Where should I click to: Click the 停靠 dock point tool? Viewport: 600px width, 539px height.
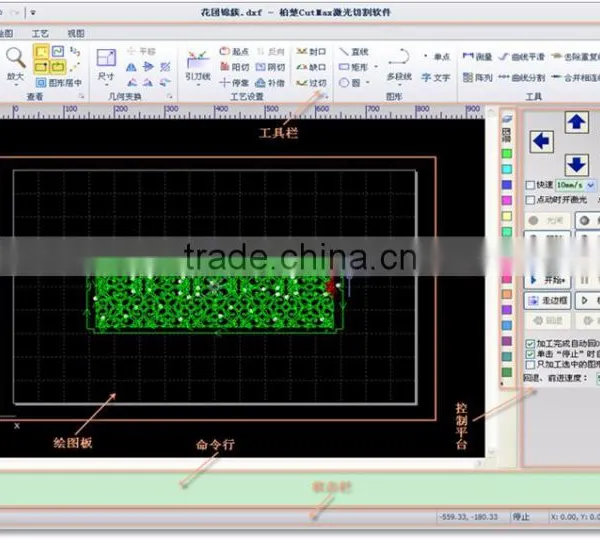pos(234,83)
